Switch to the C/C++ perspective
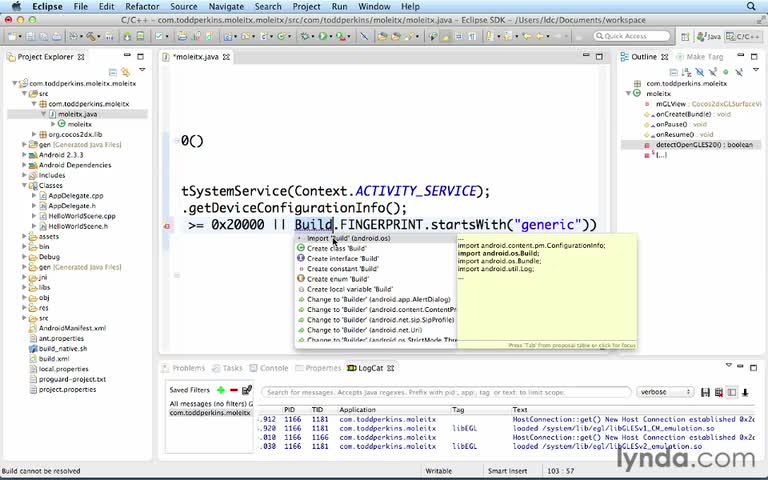Image resolution: width=768 pixels, height=480 pixels. pyautogui.click(x=743, y=36)
